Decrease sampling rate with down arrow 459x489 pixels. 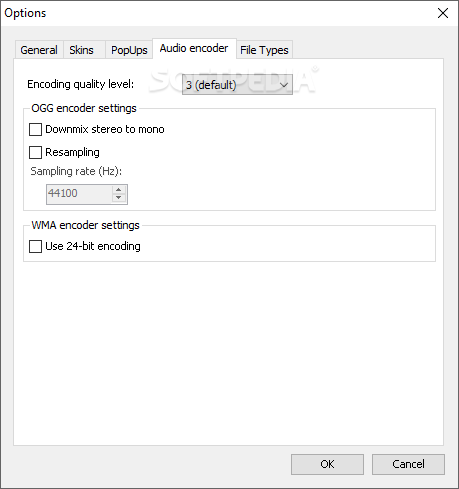[119, 198]
